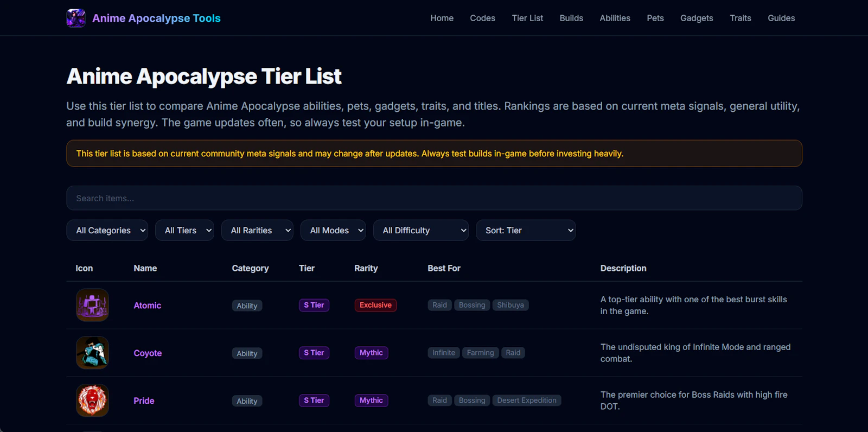This screenshot has width=868, height=432.
Task: Click the Exclusive rarity badge
Action: pos(375,305)
